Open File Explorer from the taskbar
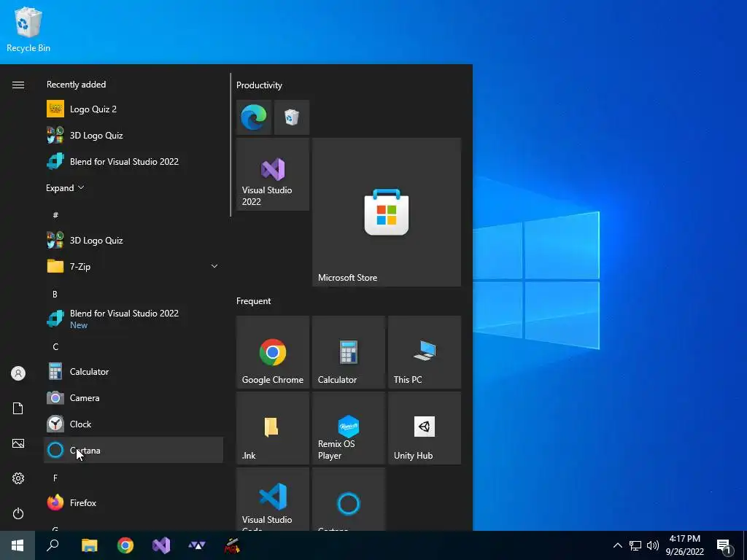 [89, 545]
